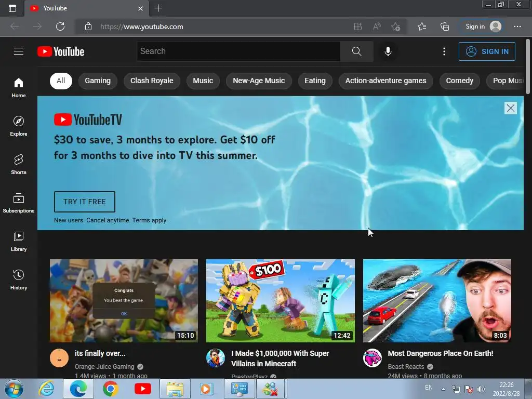Open Most Dangerous Place thumbnail
This screenshot has width=532, height=399.
437,301
